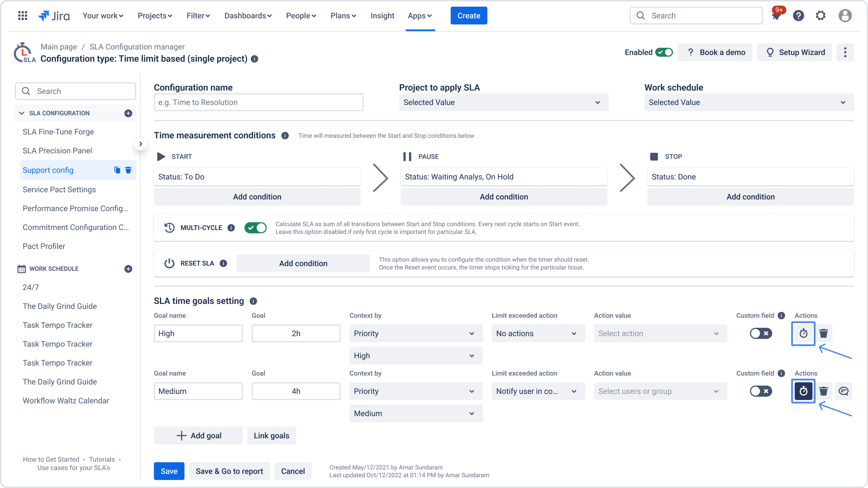
Task: Expand the Work schedule dropdown
Action: coord(749,102)
